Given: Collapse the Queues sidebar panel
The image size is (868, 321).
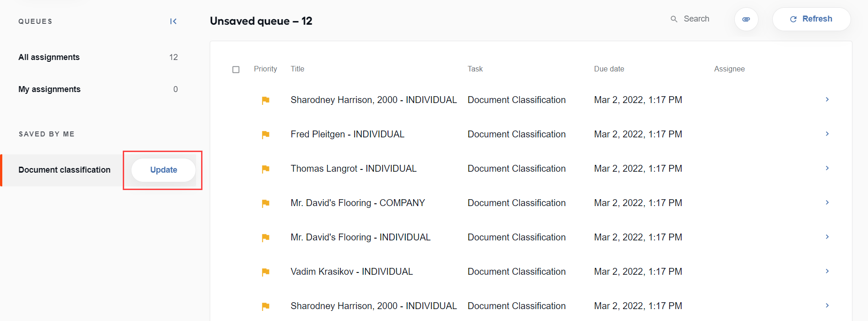Looking at the screenshot, I should pyautogui.click(x=173, y=22).
